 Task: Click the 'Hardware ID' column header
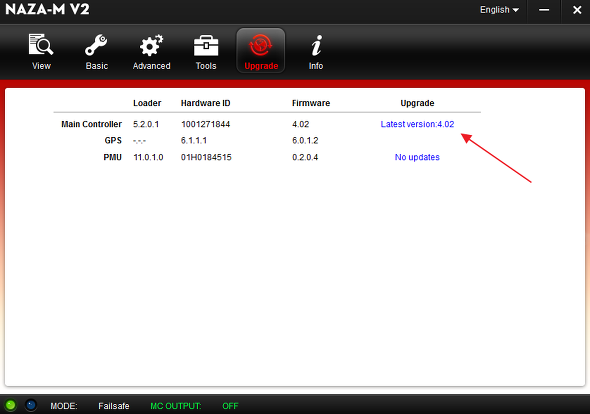[x=205, y=103]
